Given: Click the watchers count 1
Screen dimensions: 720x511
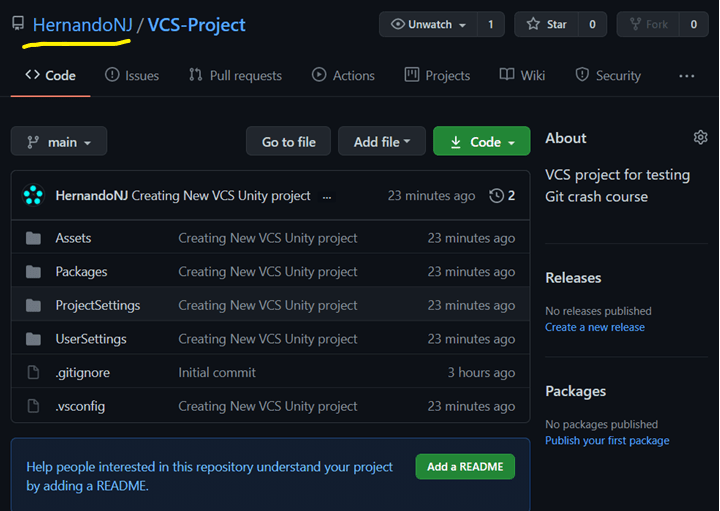Looking at the screenshot, I should (491, 24).
